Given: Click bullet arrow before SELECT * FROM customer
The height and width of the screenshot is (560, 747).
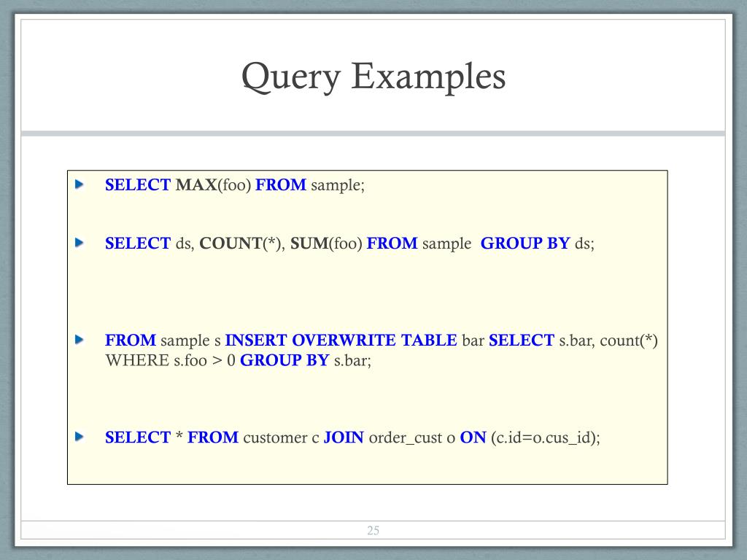Looking at the screenshot, I should click(x=80, y=437).
